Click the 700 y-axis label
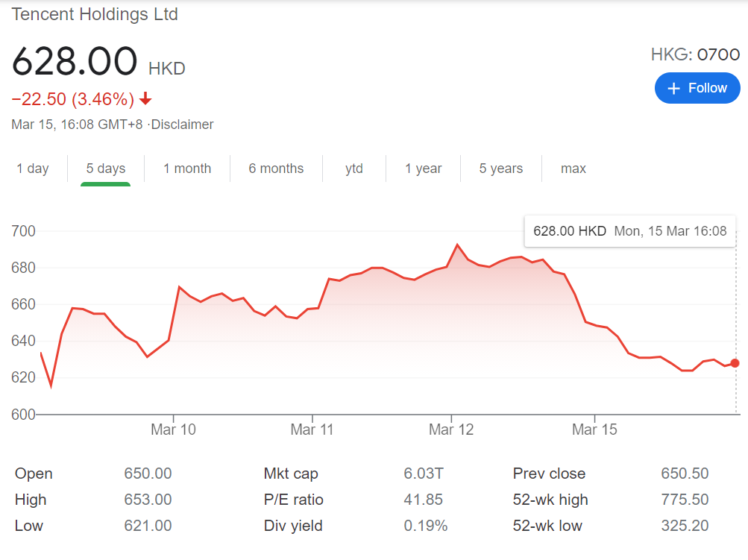The width and height of the screenshot is (748, 560). pyautogui.click(x=23, y=231)
